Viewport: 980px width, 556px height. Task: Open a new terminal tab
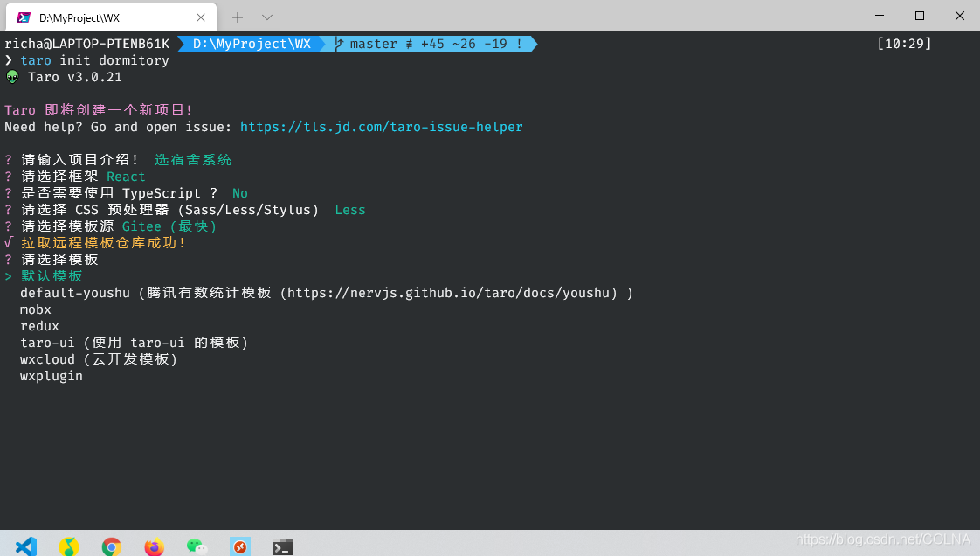(x=238, y=17)
